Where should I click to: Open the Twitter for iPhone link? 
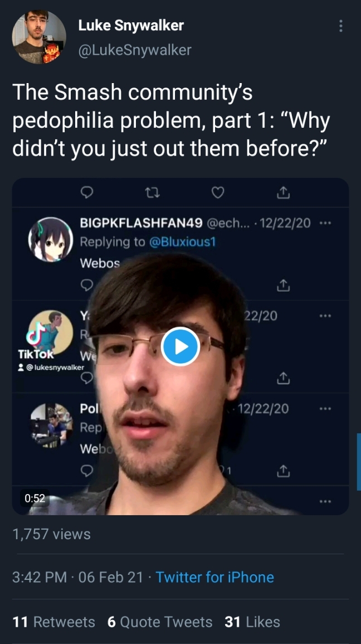pyautogui.click(x=214, y=577)
